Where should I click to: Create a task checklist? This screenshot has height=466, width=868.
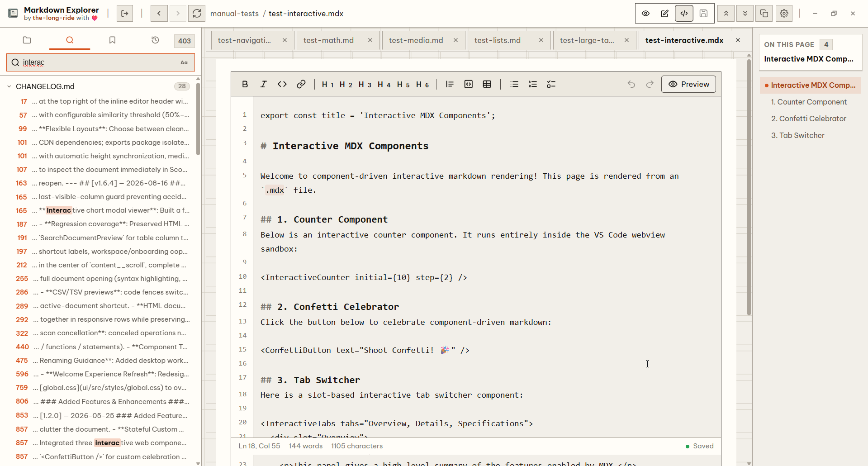click(x=551, y=84)
